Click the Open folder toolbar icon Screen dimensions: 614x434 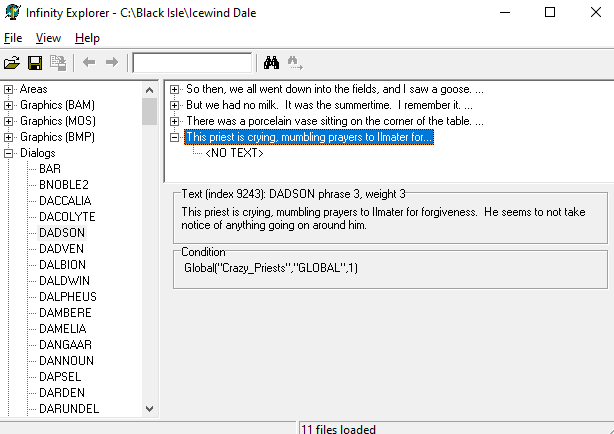[x=12, y=63]
